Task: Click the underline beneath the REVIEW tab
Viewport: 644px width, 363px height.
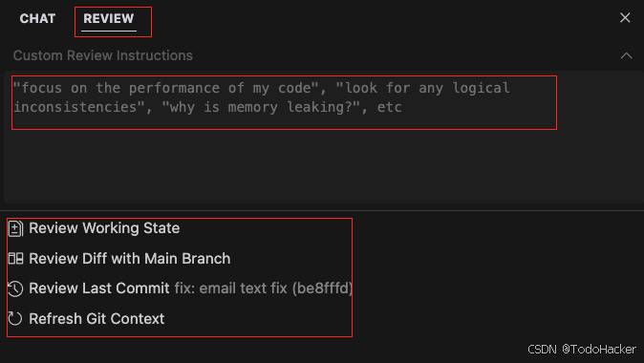Action: click(x=108, y=31)
